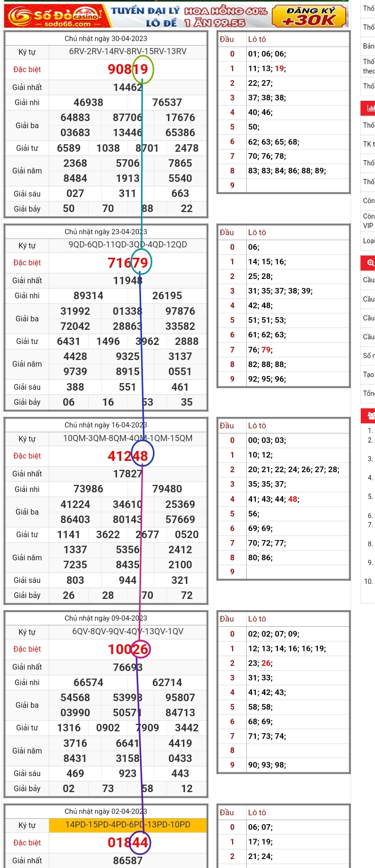Select header 'Chủ nhật ngày 23-04-2023'
Screen dimensions: 375x868
[106, 232]
